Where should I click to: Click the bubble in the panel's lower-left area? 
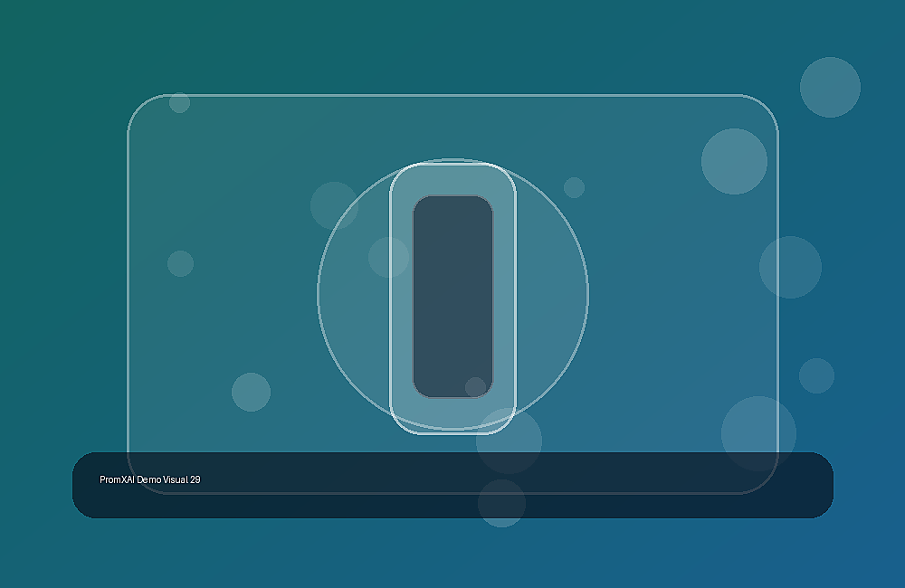[251, 393]
